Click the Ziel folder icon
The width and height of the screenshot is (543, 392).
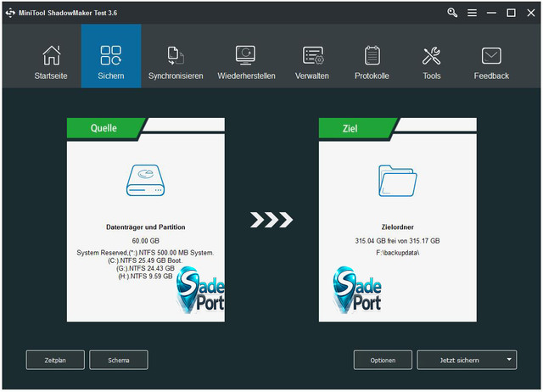coord(398,181)
